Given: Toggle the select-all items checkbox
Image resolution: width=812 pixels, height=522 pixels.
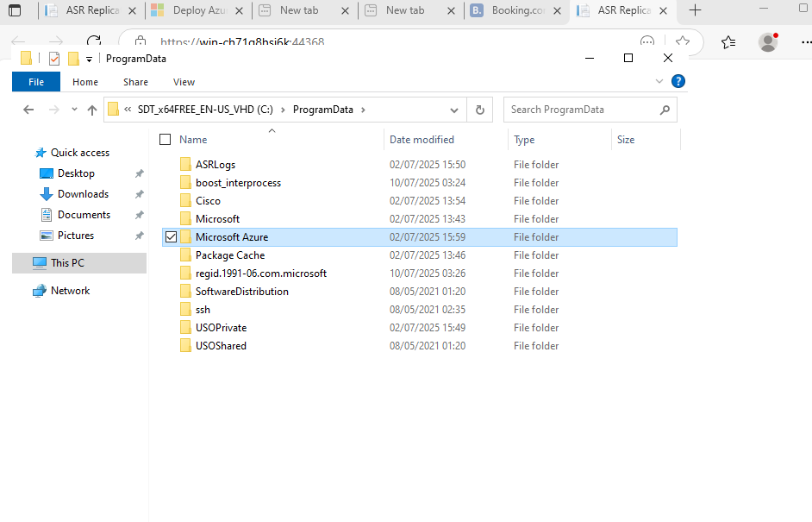Looking at the screenshot, I should point(166,140).
